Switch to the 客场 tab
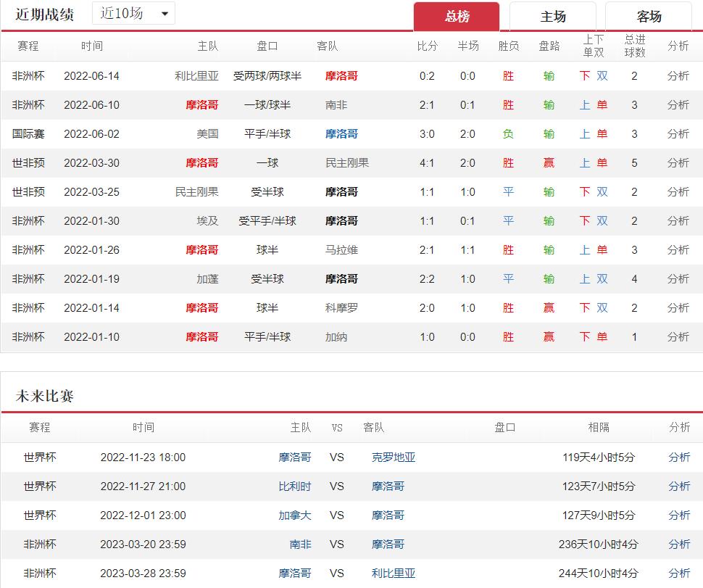Viewport: 703px width, 588px height. click(649, 17)
